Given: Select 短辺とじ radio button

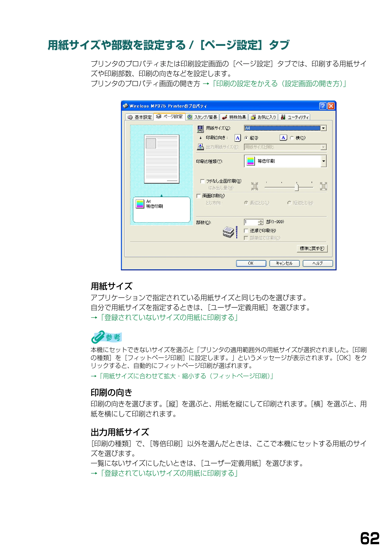Looking at the screenshot, I should (x=289, y=203).
